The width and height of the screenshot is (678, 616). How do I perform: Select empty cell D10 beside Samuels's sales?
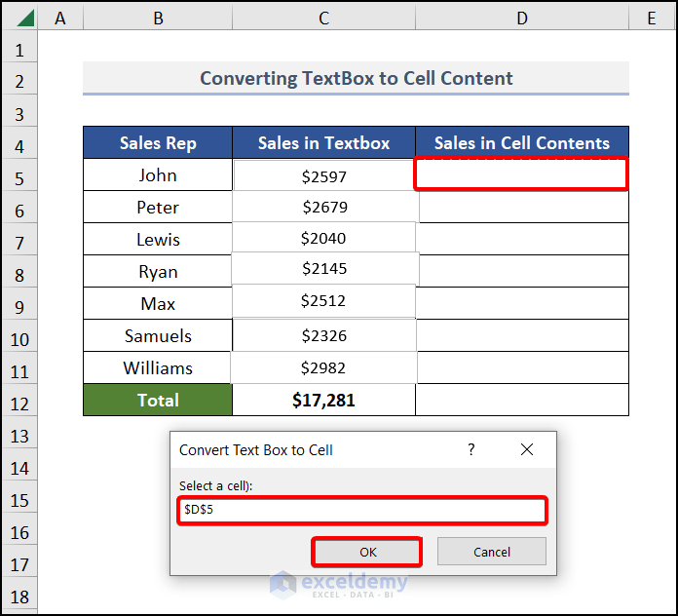523,335
